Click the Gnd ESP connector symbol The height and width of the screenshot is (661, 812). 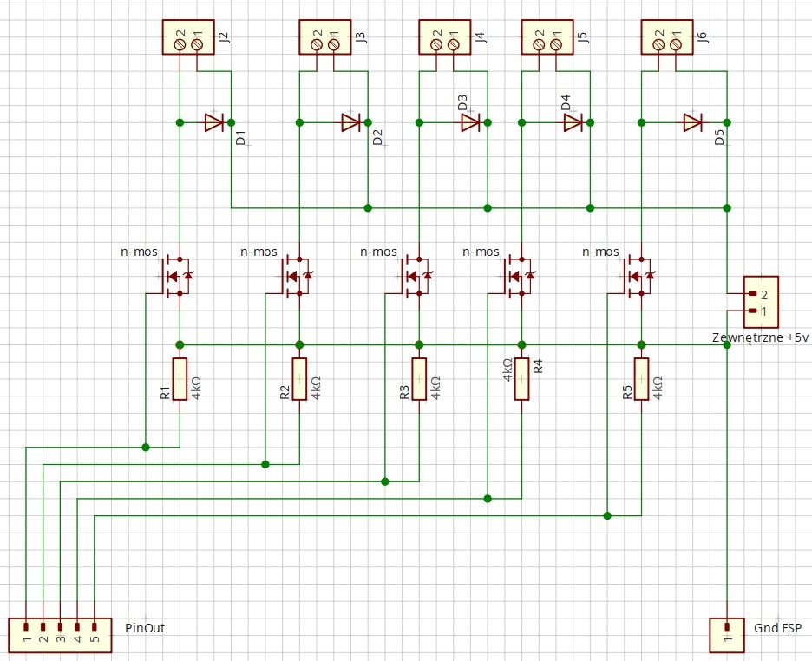tap(727, 634)
